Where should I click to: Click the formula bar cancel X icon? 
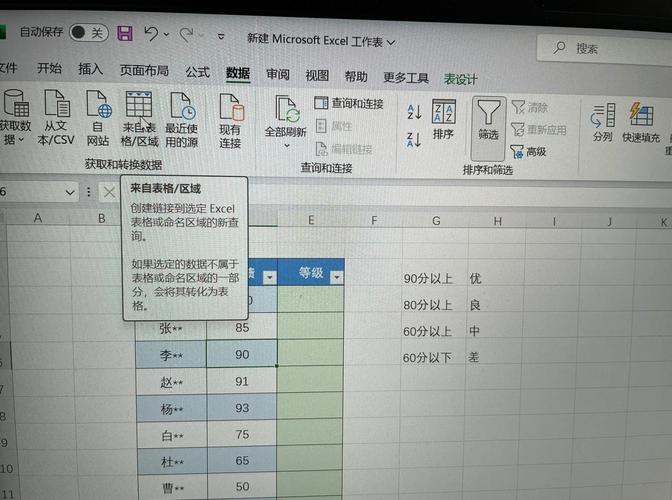[x=109, y=193]
